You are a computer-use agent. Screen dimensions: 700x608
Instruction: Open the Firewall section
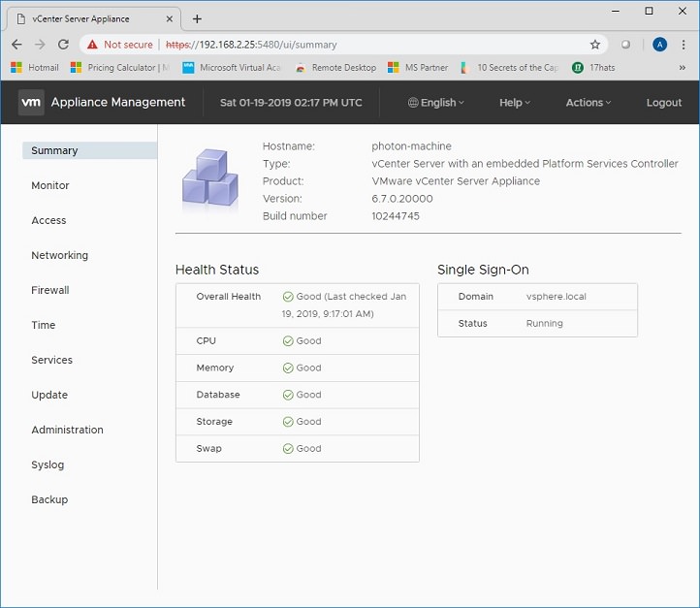coord(50,290)
